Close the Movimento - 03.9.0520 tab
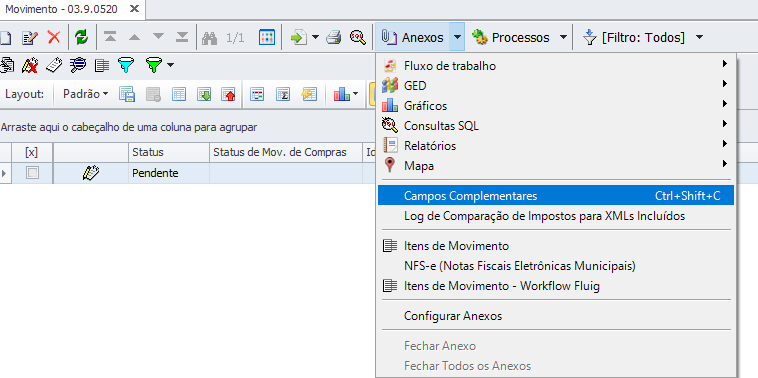The height and width of the screenshot is (378, 758). coord(135,9)
